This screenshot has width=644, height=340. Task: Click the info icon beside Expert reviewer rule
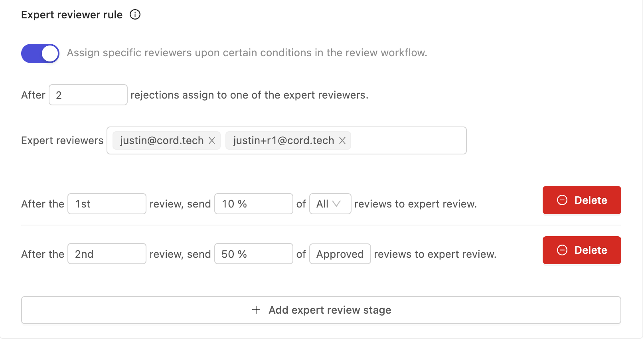135,15
